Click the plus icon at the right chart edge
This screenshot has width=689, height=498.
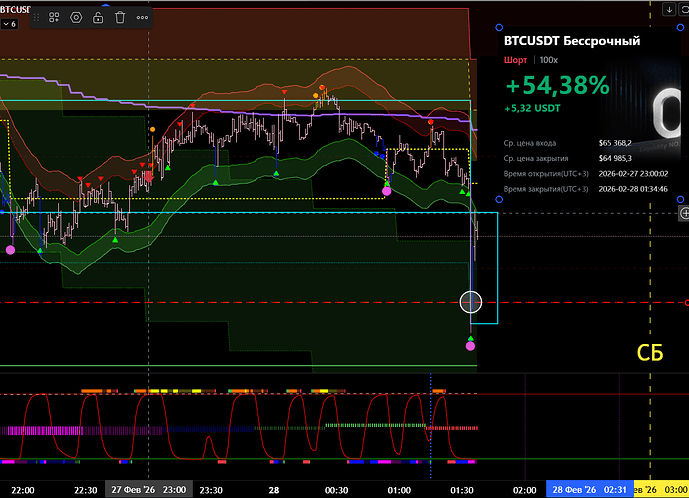684,213
